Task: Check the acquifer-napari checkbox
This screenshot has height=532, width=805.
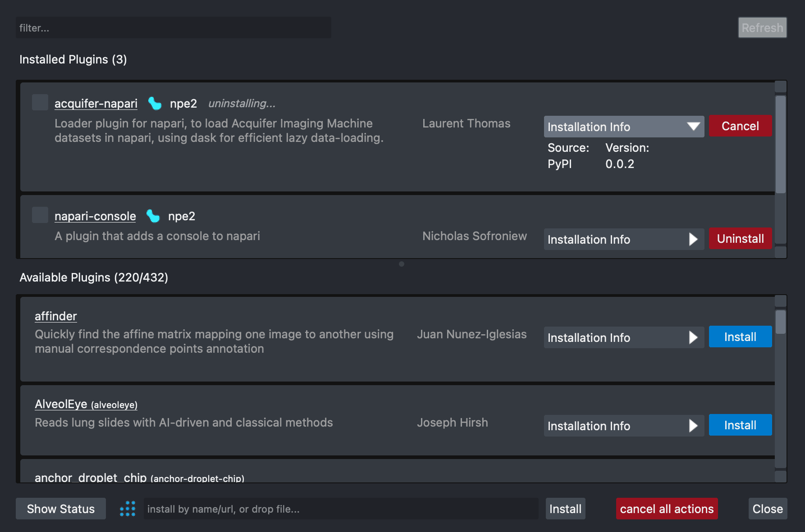Action: pos(40,102)
